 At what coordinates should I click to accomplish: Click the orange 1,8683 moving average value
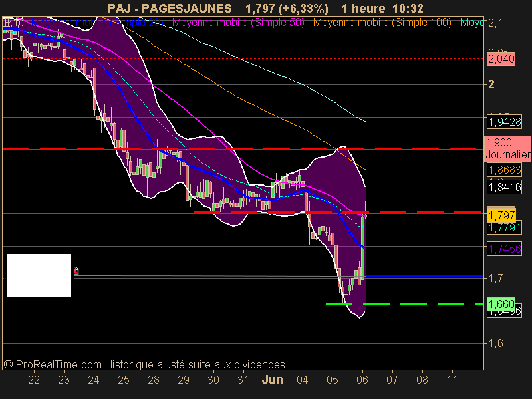[505, 170]
